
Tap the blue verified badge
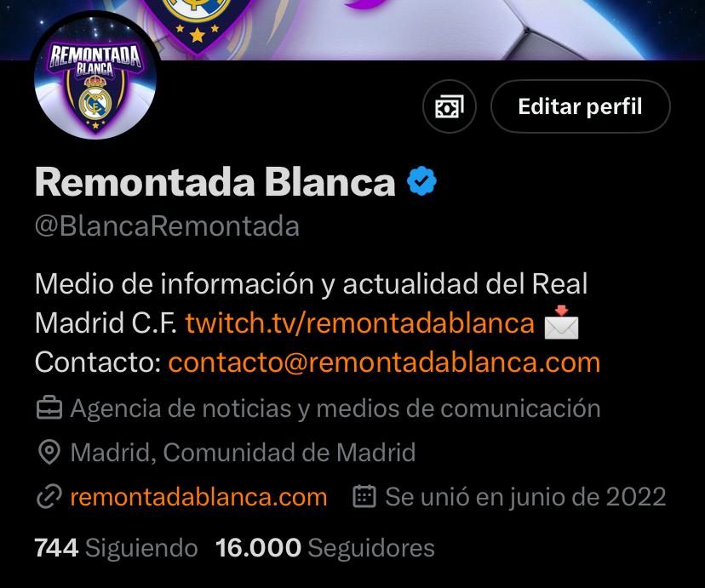click(421, 181)
